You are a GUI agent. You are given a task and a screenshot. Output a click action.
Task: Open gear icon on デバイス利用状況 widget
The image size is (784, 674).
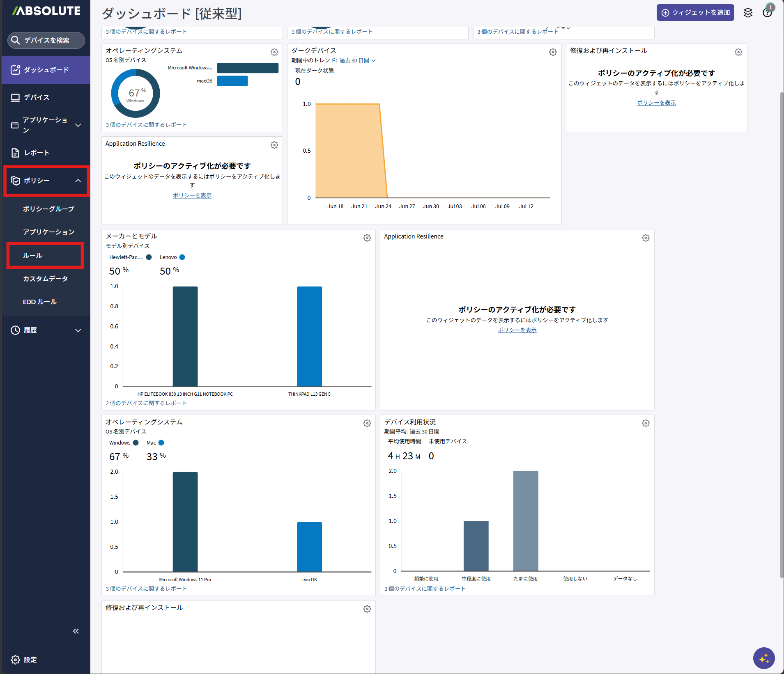click(x=646, y=423)
